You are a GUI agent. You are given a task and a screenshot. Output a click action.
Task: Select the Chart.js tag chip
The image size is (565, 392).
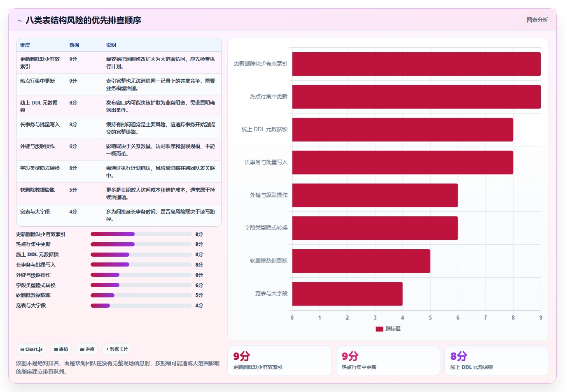point(32,349)
